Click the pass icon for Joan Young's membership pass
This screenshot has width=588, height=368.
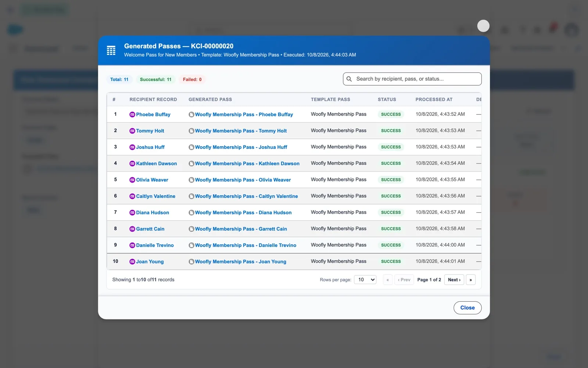point(191,262)
